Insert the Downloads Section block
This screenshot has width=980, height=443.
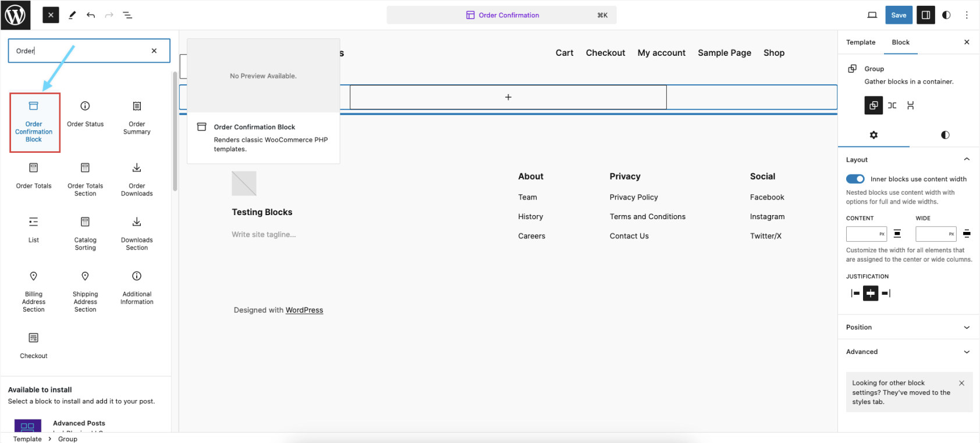137,234
